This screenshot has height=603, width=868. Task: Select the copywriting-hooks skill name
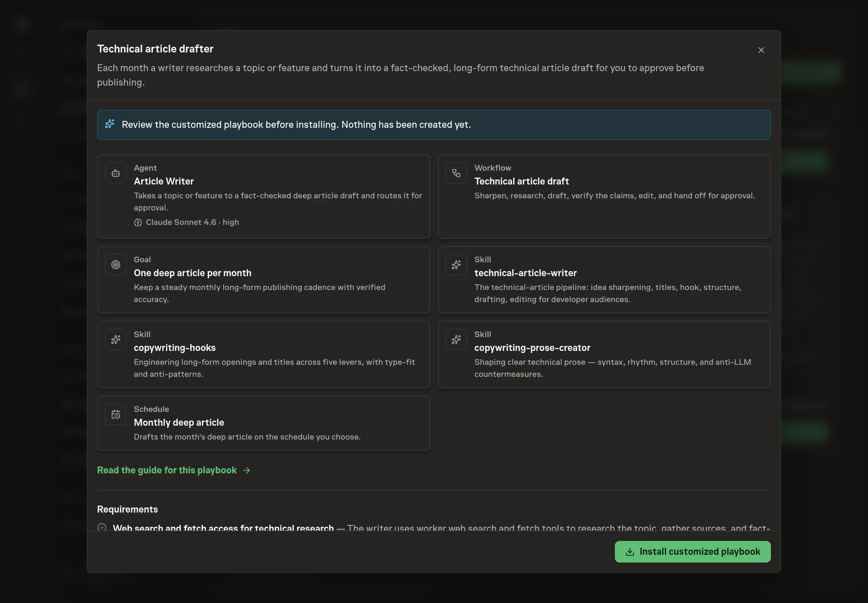tap(175, 347)
